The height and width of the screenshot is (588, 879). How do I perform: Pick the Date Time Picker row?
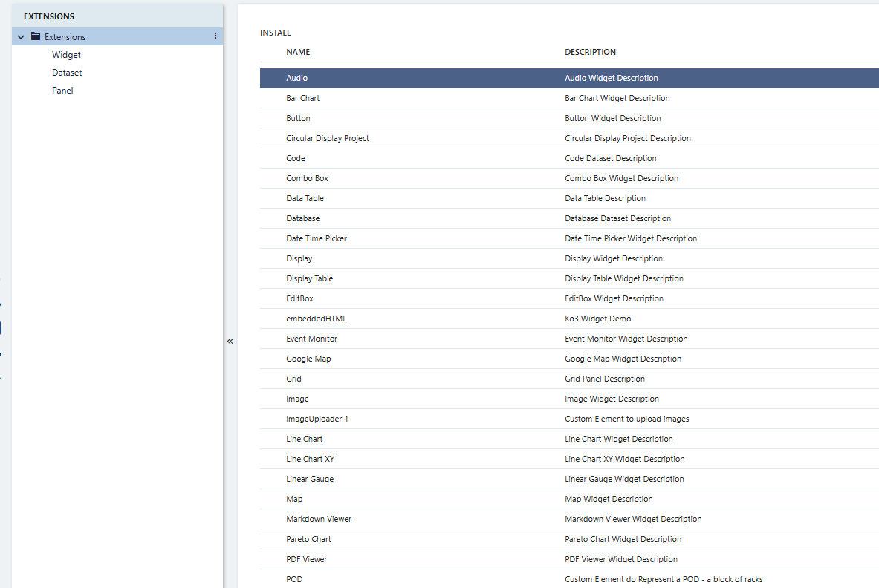(317, 238)
